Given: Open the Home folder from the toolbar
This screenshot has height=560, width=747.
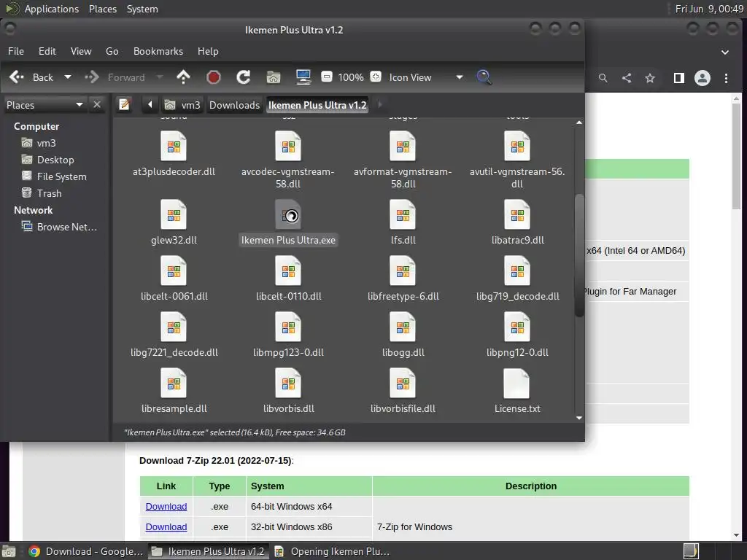Looking at the screenshot, I should point(274,77).
